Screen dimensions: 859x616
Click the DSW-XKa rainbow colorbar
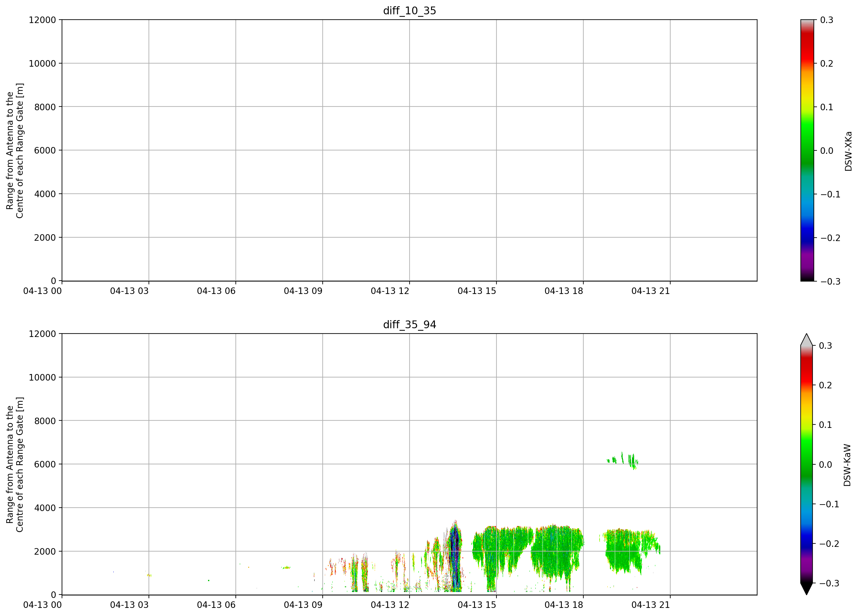click(807, 150)
